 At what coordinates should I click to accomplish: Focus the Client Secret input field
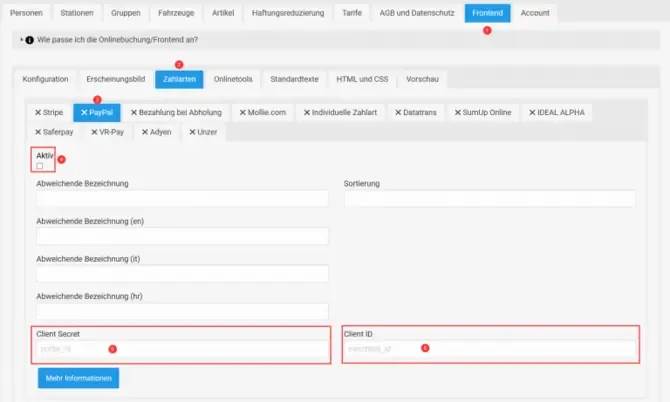182,349
